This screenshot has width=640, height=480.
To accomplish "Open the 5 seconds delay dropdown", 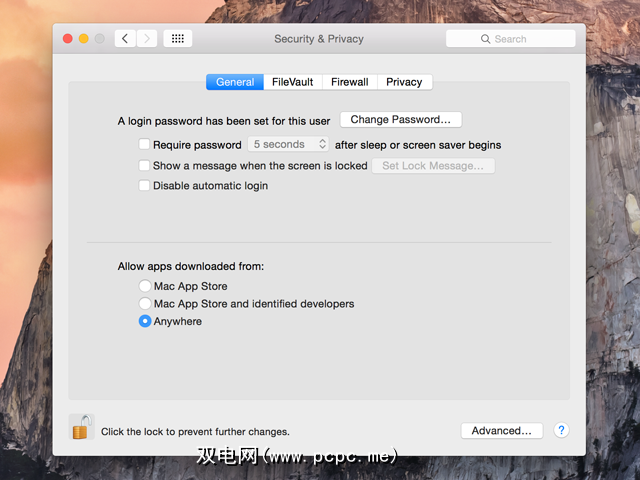I will tap(288, 144).
